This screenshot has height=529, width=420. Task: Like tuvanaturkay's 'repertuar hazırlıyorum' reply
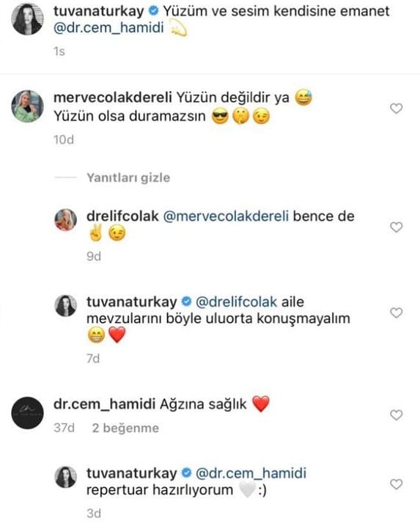pyautogui.click(x=396, y=484)
